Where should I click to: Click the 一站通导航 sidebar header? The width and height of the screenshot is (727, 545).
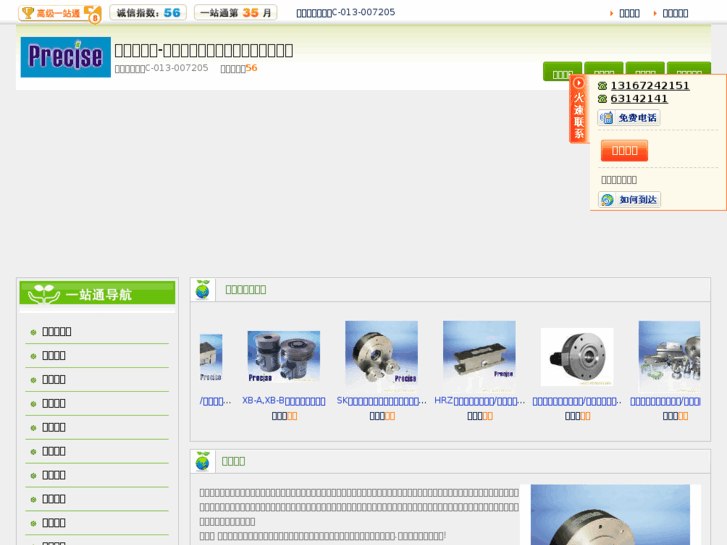coord(97,293)
